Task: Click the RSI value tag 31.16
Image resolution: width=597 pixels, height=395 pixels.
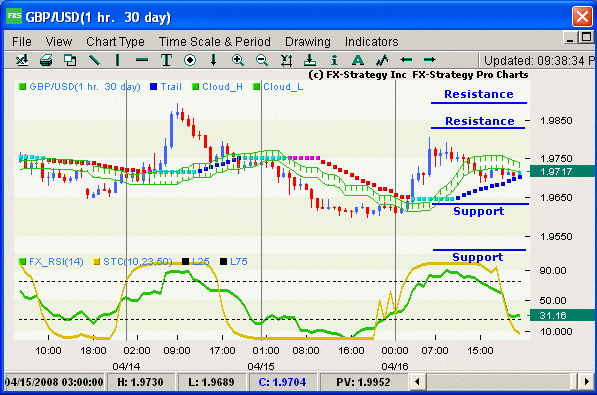Action: point(562,315)
